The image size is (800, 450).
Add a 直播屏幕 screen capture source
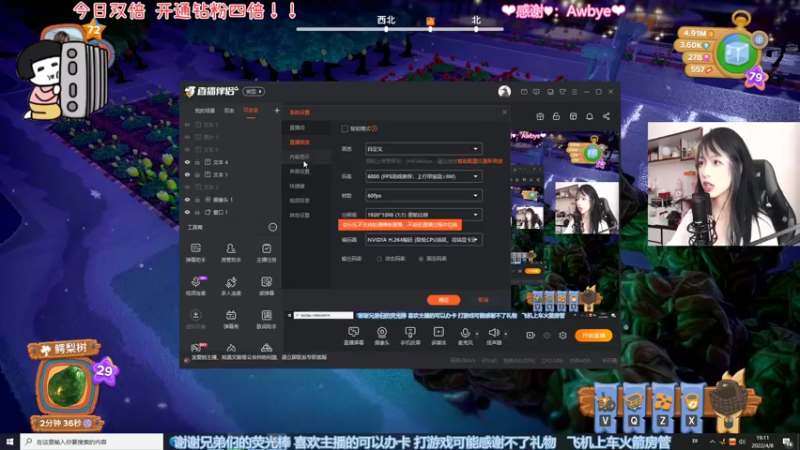pos(354,336)
